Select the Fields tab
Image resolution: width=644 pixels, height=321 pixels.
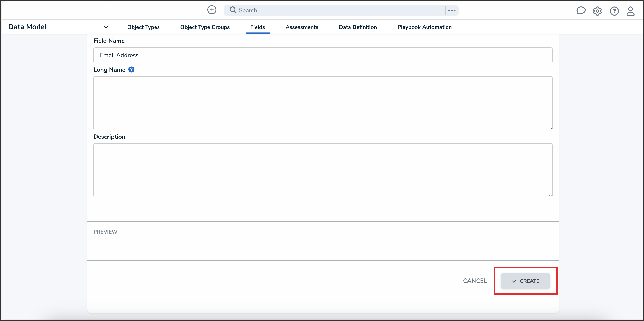point(257,27)
